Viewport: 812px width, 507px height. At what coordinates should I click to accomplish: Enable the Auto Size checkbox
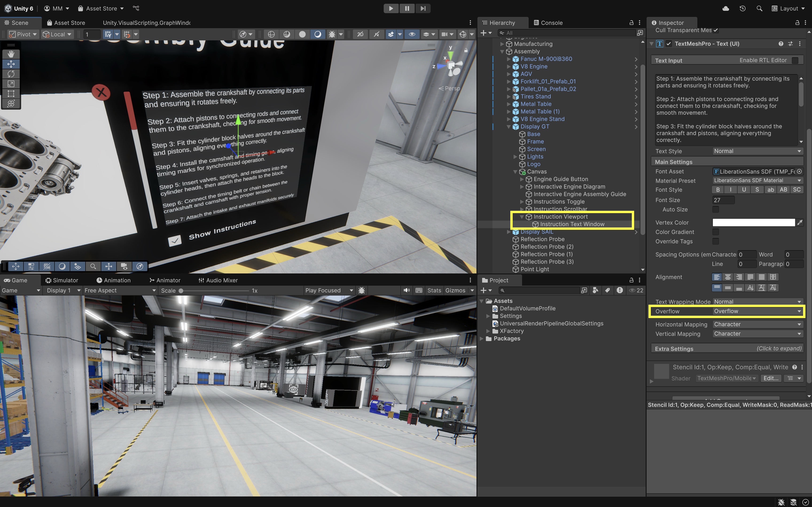pos(716,210)
